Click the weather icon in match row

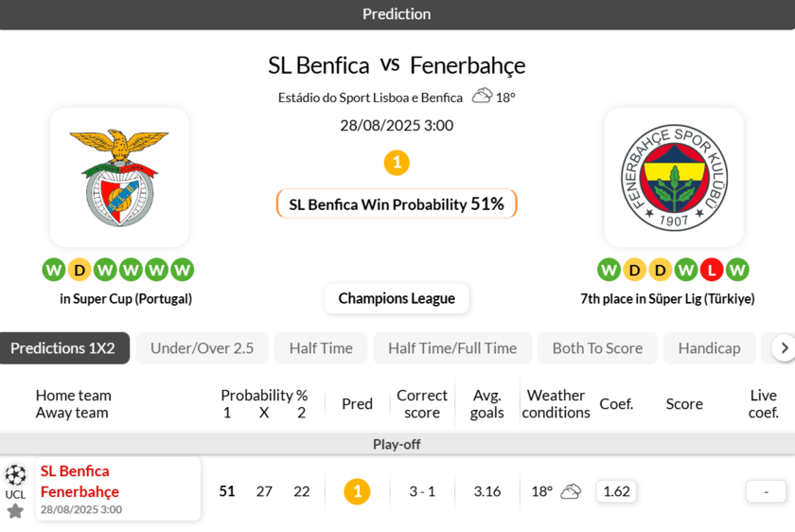pos(571,491)
